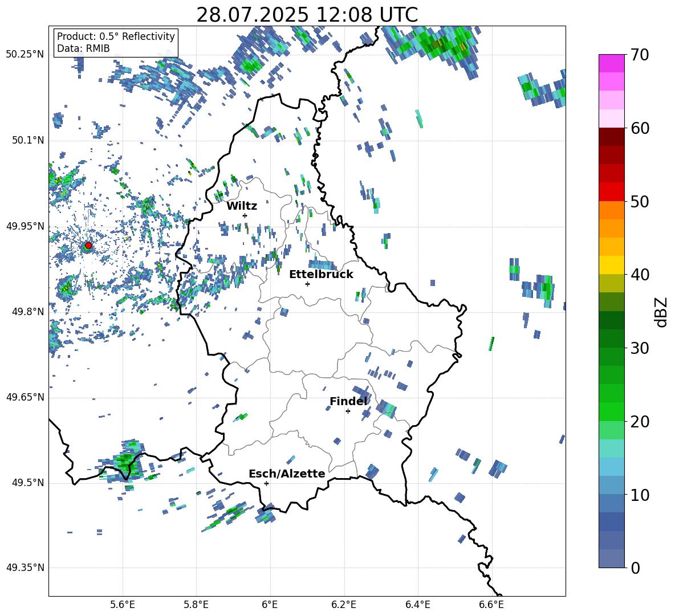Click the 5.6°E longitude label
675x616 pixels.
[x=122, y=605]
